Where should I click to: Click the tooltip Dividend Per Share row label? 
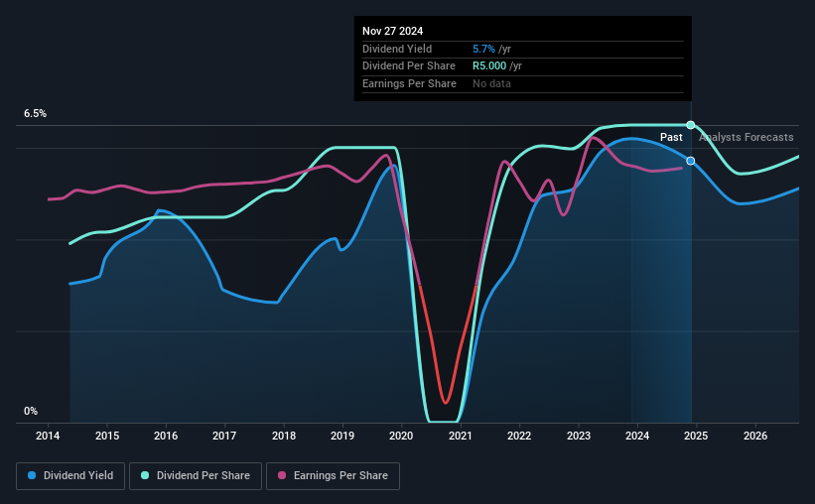click(409, 66)
